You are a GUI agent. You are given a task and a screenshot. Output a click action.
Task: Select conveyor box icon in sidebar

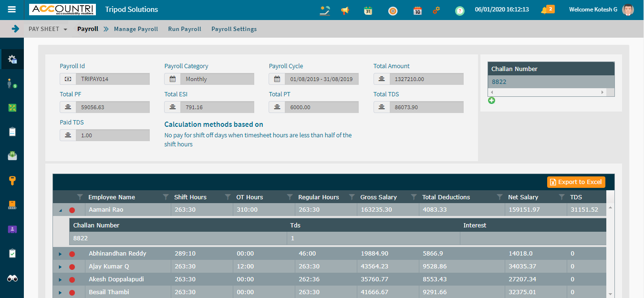12,205
